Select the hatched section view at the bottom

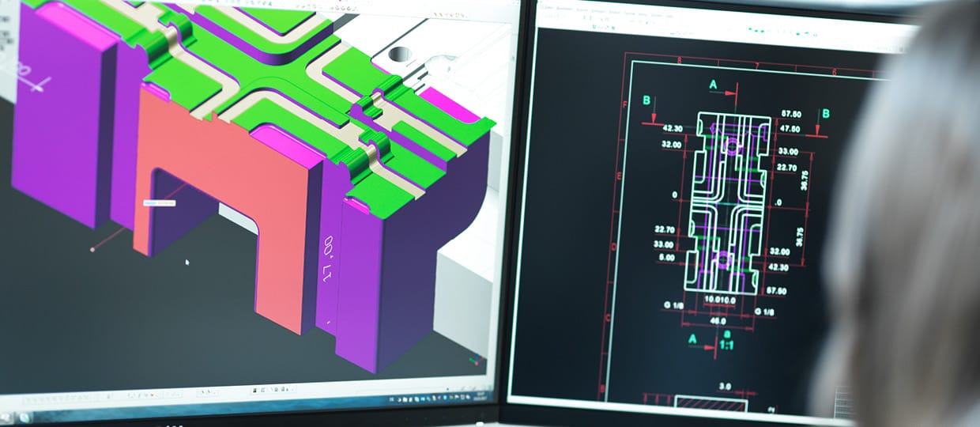713,405
